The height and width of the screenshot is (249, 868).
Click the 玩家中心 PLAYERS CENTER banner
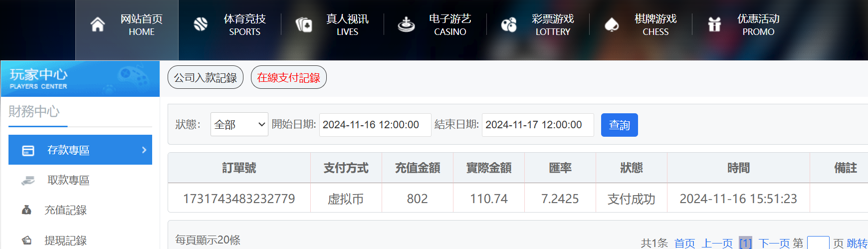(x=80, y=79)
